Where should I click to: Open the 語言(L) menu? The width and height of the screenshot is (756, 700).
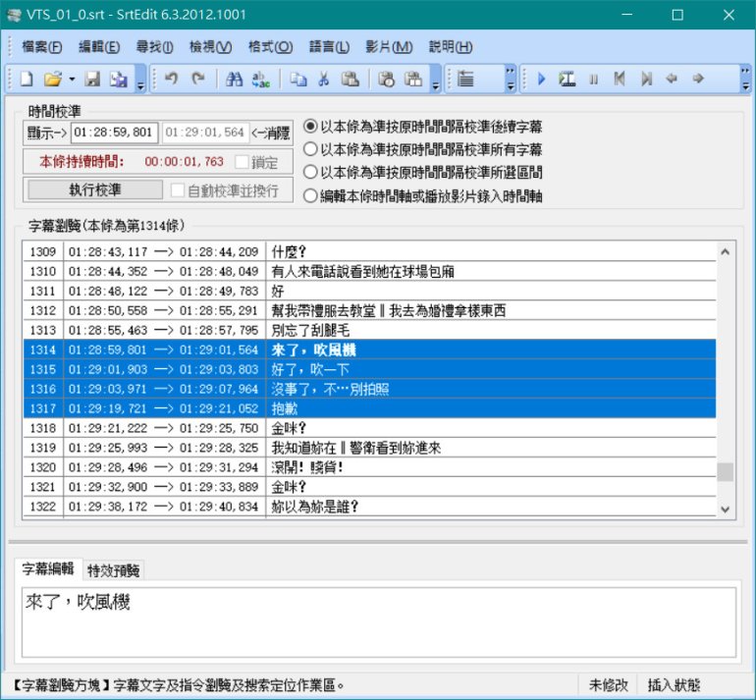[x=329, y=47]
